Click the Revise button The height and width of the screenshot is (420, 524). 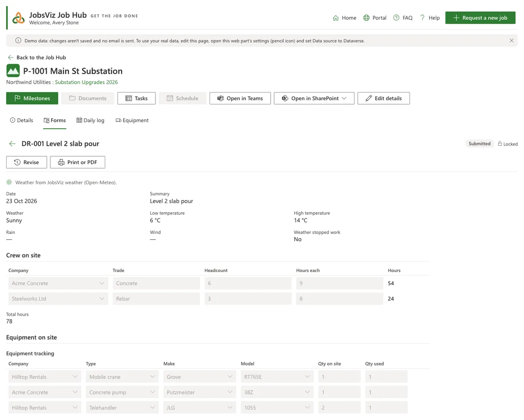point(27,162)
